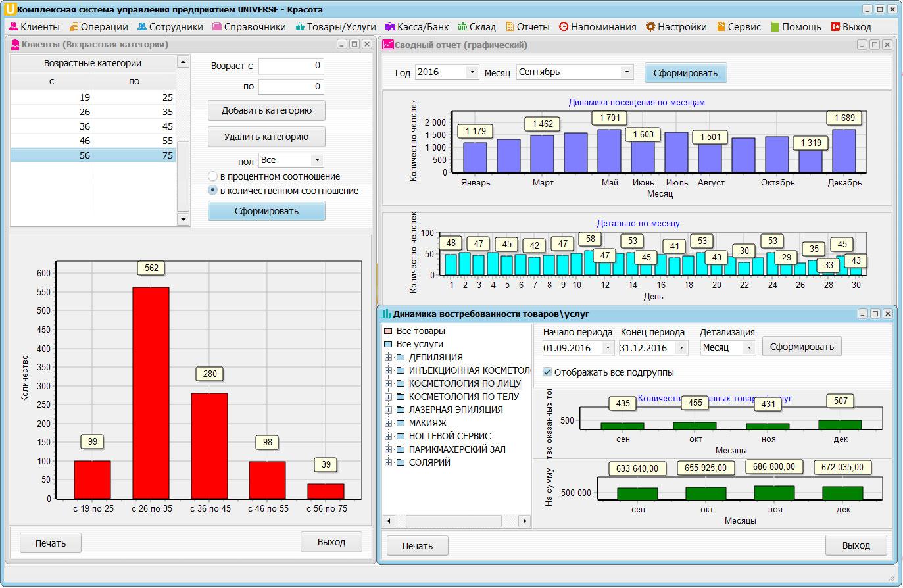The image size is (903, 588).
Task: Click the Клиенты people icon in menu bar
Action: pos(13,27)
